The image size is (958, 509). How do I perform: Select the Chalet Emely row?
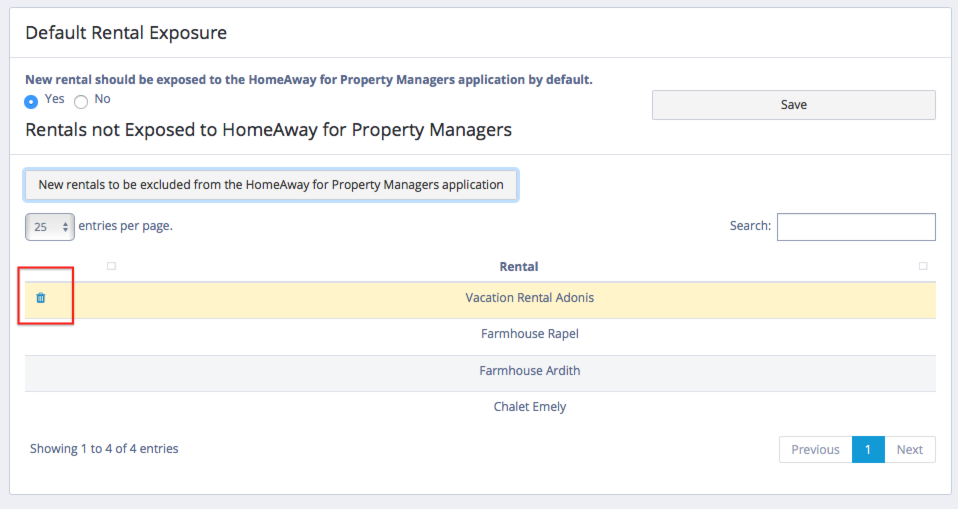click(529, 407)
